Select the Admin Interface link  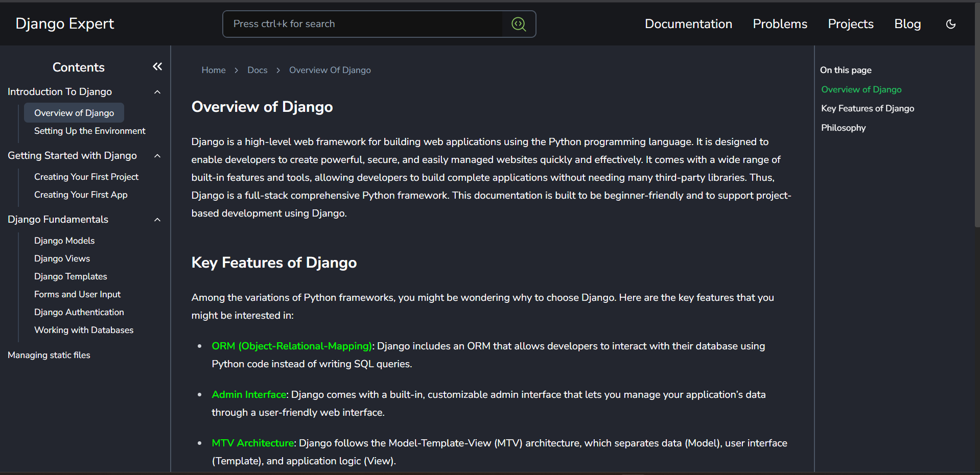[x=248, y=394]
